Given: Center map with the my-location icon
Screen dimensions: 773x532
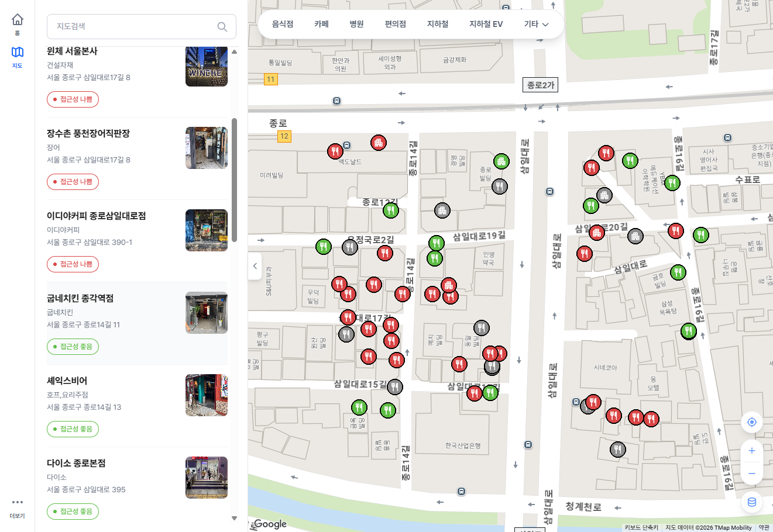Looking at the screenshot, I should (752, 422).
